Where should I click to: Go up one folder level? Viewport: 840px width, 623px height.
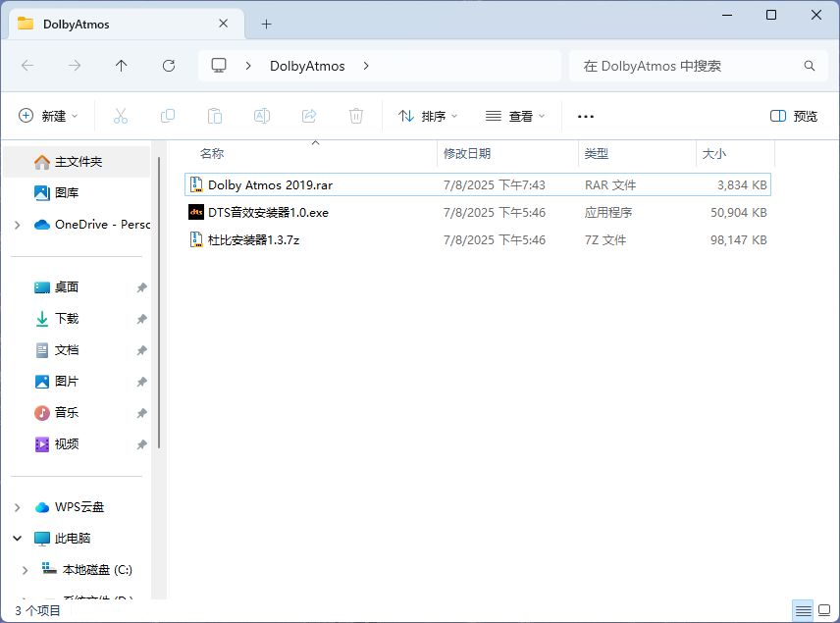[121, 66]
